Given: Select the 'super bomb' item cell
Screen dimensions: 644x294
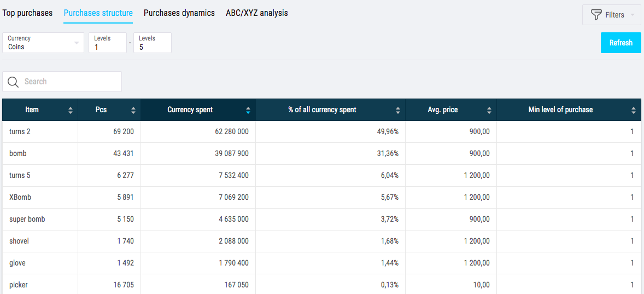Looking at the screenshot, I should (x=40, y=219).
